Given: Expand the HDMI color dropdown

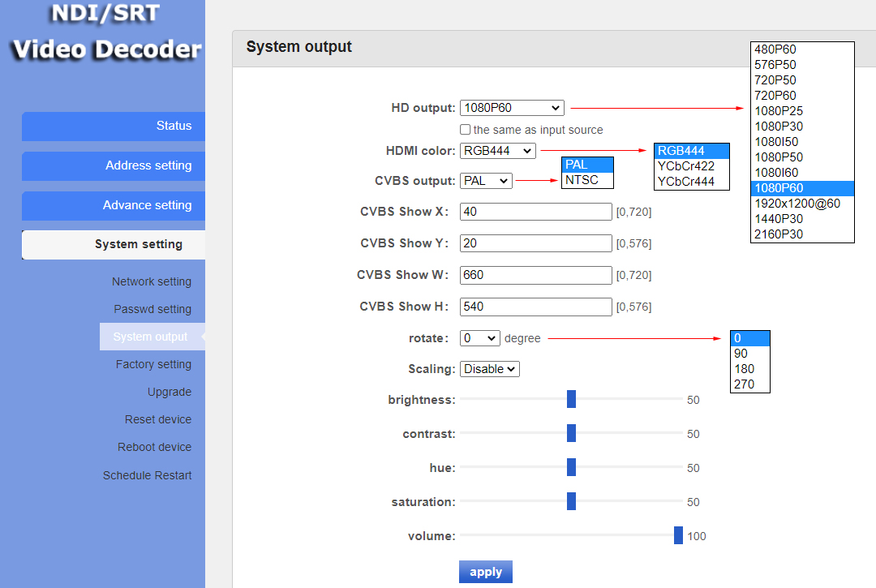Looking at the screenshot, I should click(x=498, y=151).
